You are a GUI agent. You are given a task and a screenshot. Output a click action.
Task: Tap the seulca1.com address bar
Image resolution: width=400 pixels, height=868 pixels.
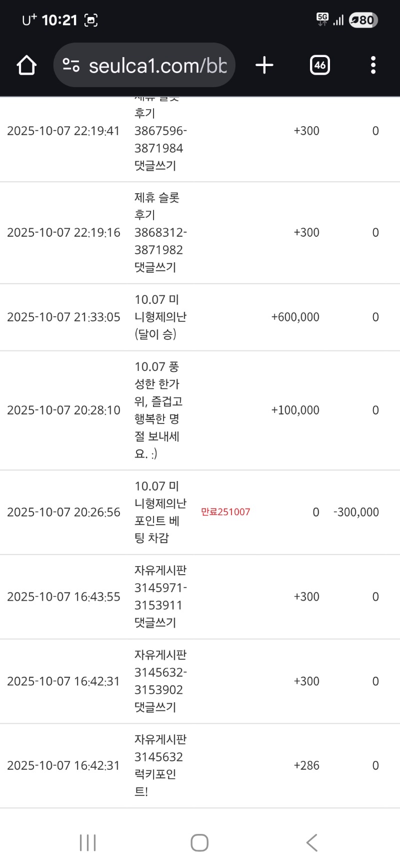(157, 66)
